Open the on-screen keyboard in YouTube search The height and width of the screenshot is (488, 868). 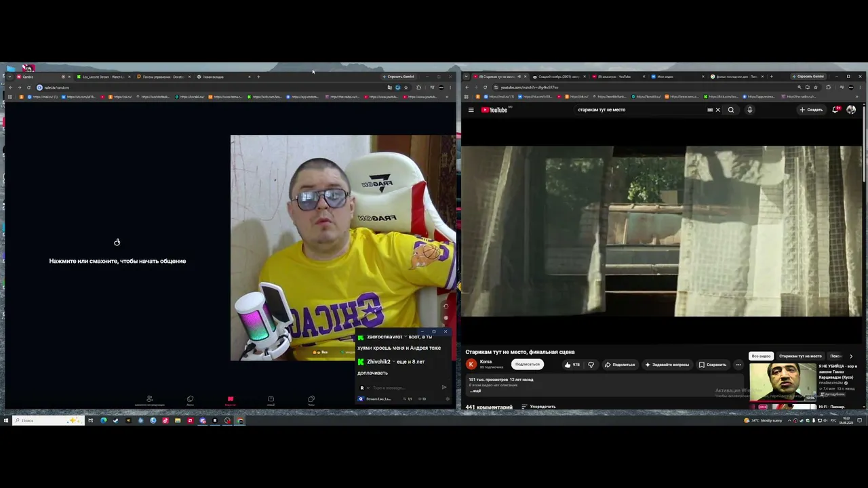click(710, 110)
